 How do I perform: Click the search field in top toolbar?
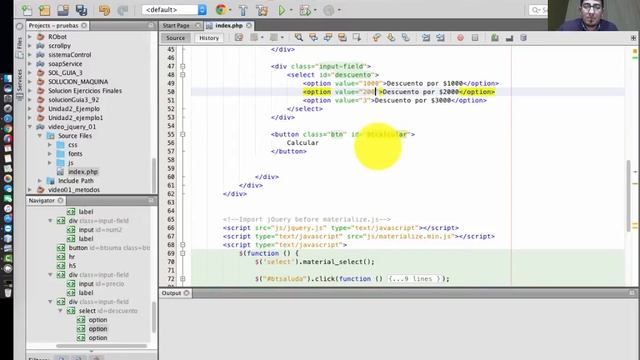pos(539,10)
